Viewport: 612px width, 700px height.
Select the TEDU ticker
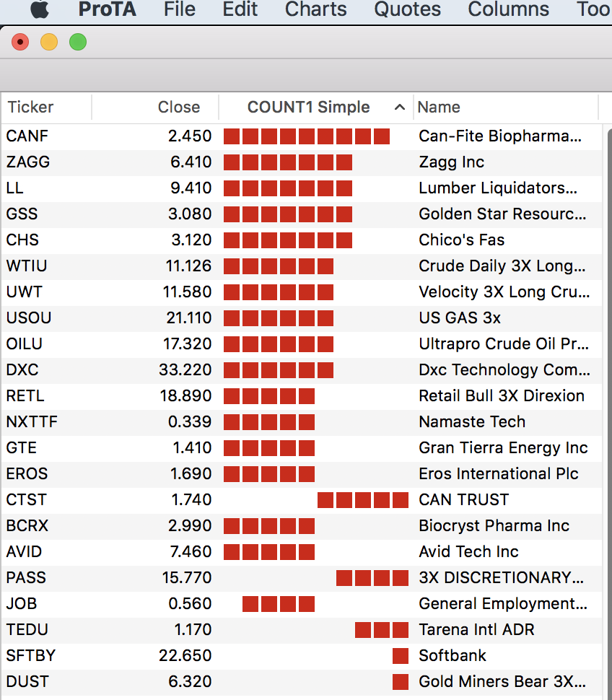(27, 629)
